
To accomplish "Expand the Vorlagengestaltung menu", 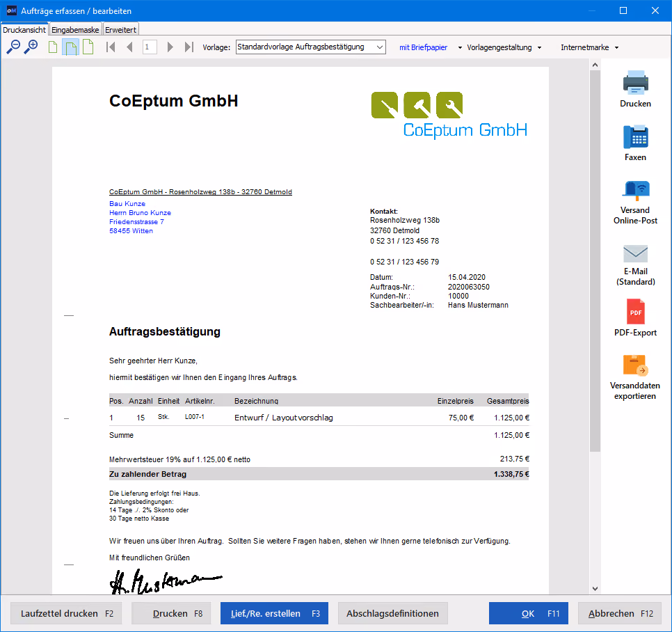I will [x=504, y=47].
